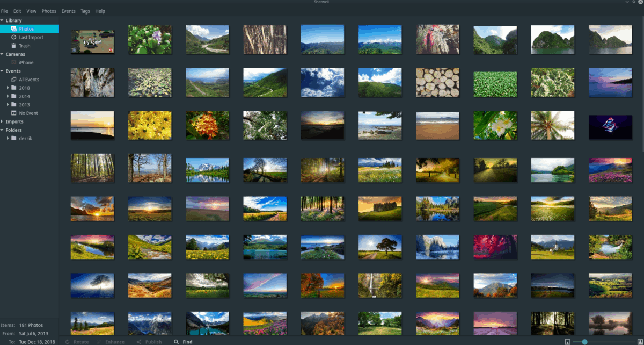The image size is (644, 345).
Task: Click the All Events icon
Action: pyautogui.click(x=14, y=80)
